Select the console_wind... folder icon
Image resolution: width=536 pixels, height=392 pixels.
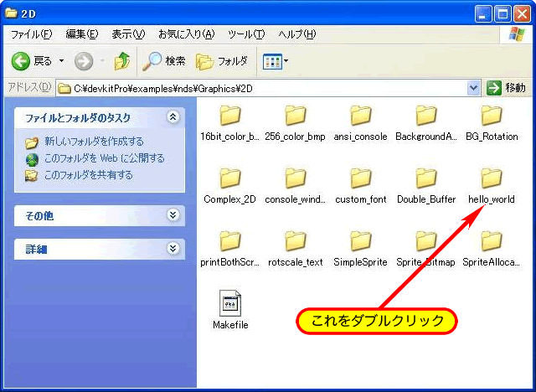(x=296, y=178)
